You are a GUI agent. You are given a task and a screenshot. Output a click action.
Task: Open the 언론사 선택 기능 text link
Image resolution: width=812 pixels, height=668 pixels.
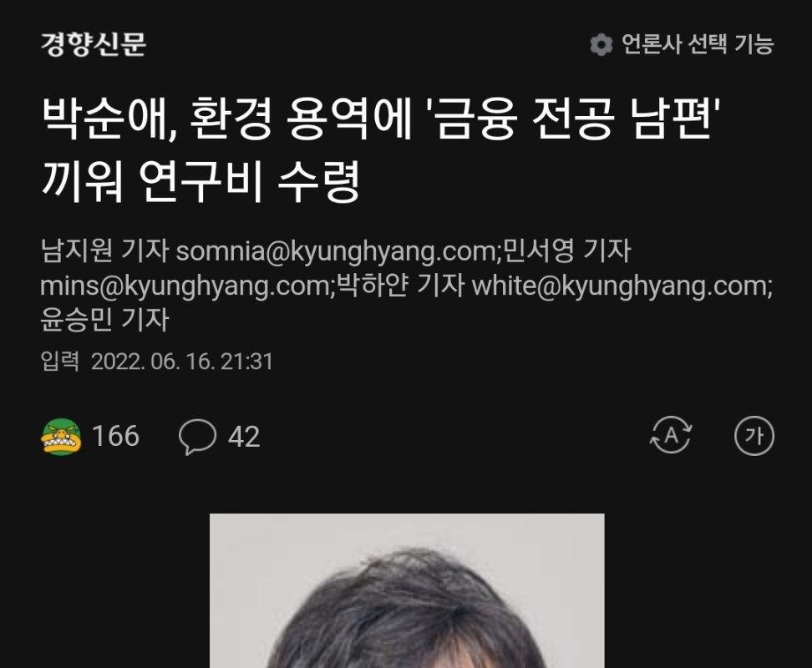click(697, 44)
